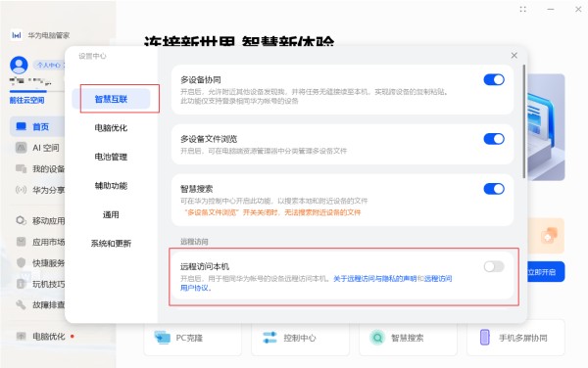Viewport: 588px width, 368px height.
Task: Click the 华为分享 sidebar icon
Action: pos(21,190)
